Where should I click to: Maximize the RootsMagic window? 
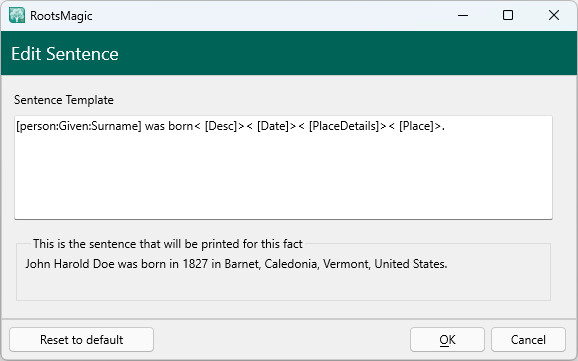tap(508, 15)
